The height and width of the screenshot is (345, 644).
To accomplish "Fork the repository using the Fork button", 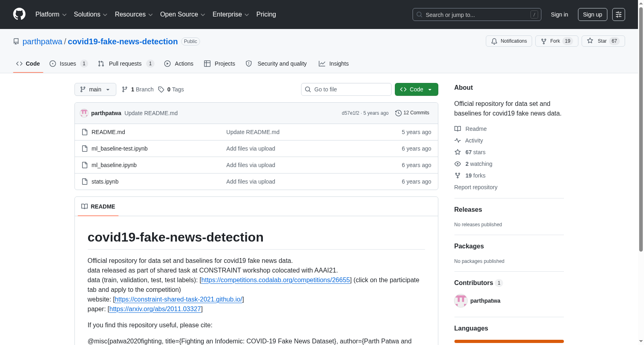I will pyautogui.click(x=557, y=41).
